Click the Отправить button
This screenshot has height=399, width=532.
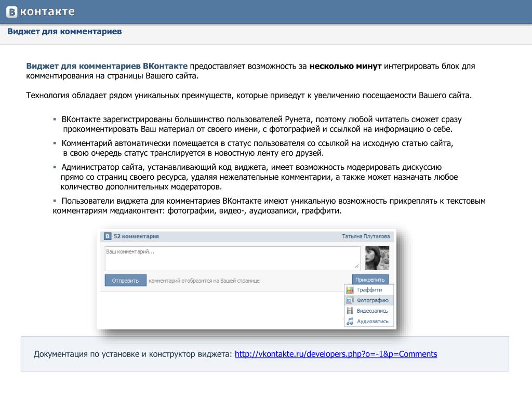126,281
